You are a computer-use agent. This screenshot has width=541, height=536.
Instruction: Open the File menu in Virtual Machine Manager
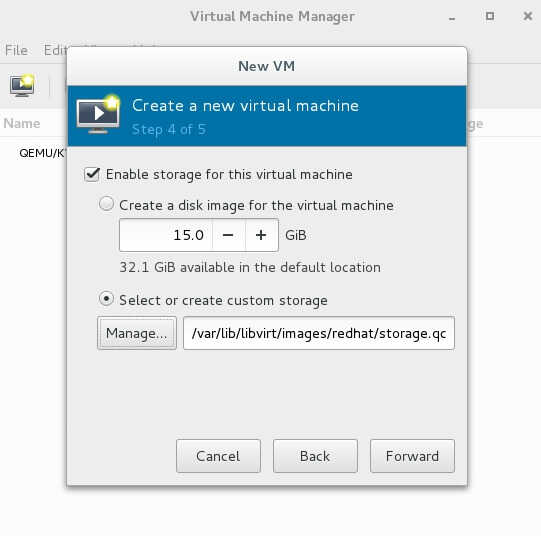tap(16, 50)
